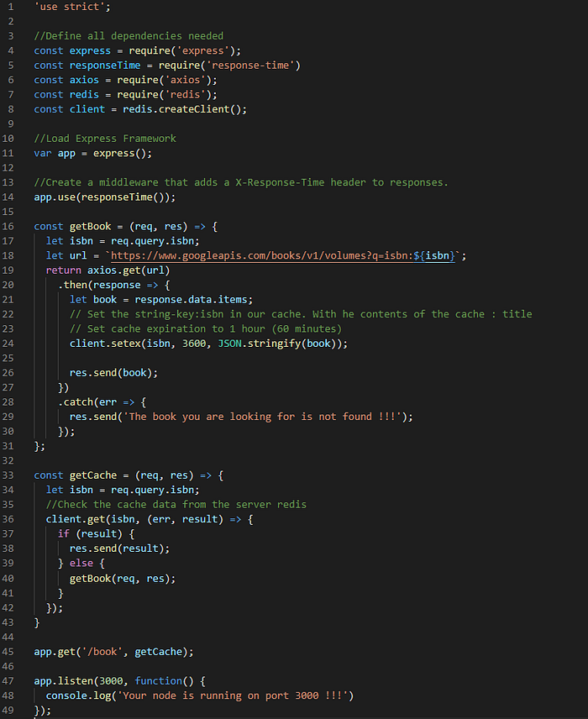
Task: Click the 'use strict' statement
Action: (72, 7)
